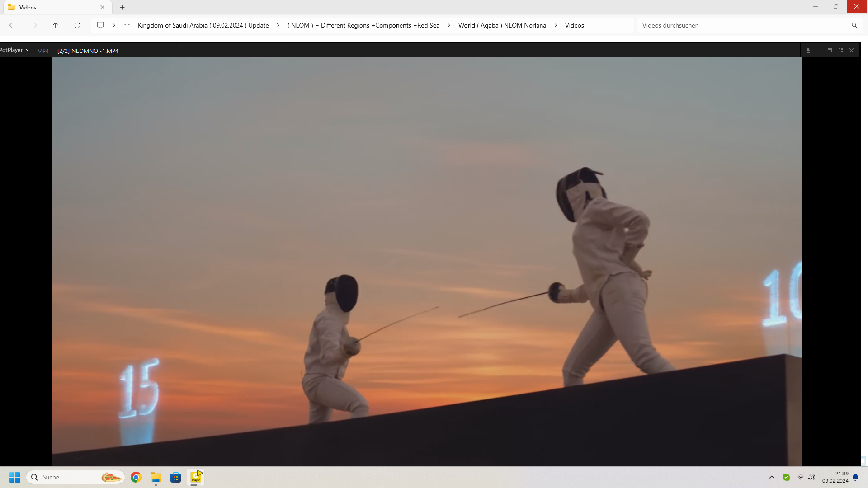Click the MP4 format label

pos(43,51)
